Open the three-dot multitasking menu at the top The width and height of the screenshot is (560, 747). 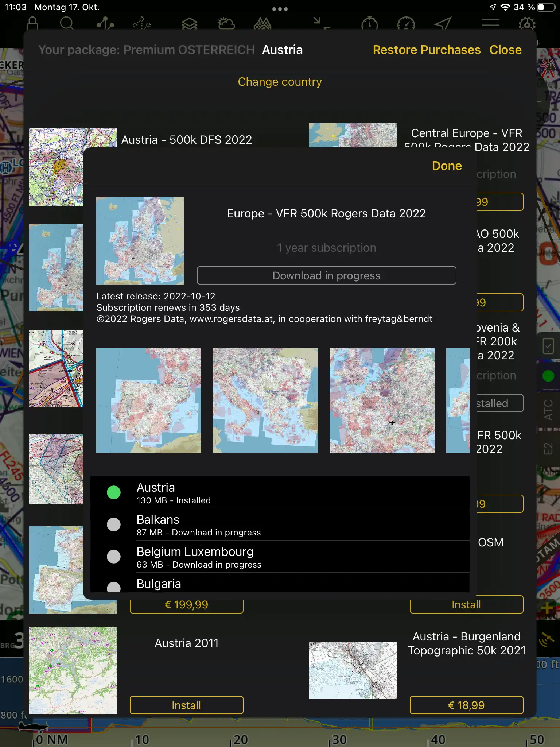click(280, 9)
